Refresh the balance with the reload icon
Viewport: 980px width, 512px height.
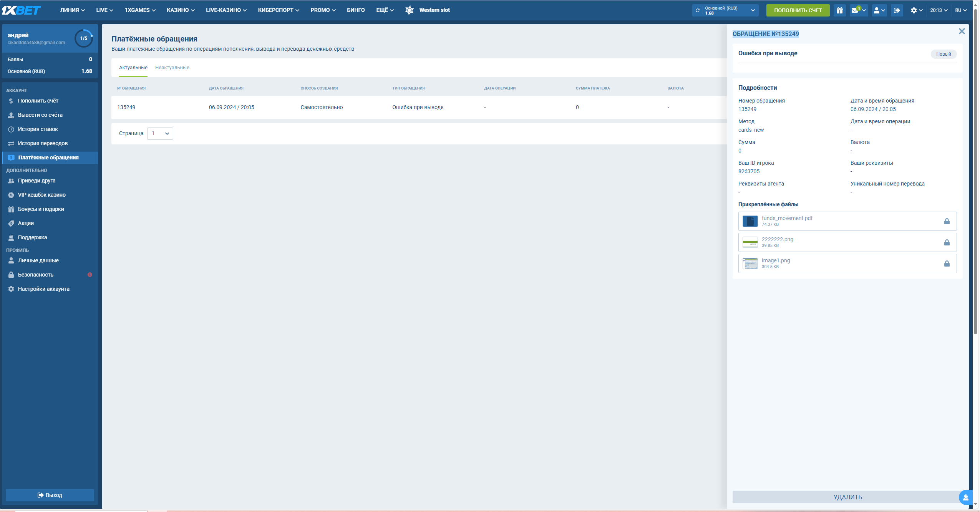point(698,10)
